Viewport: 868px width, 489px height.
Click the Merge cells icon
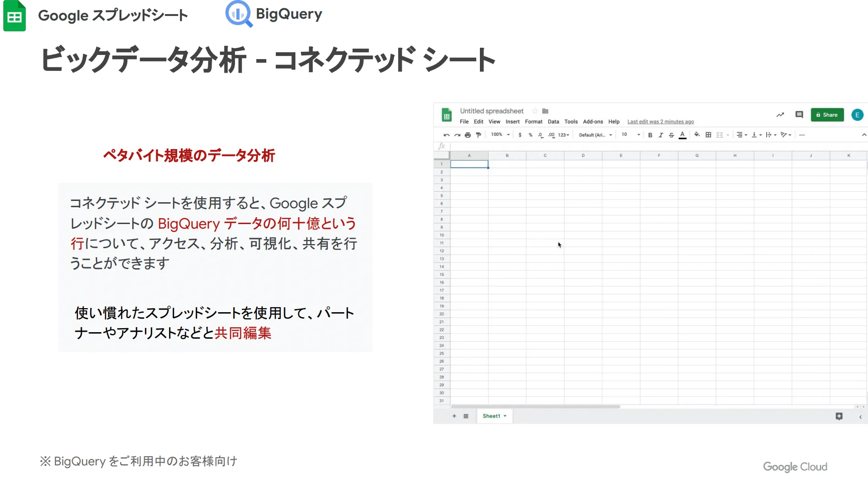pos(719,135)
